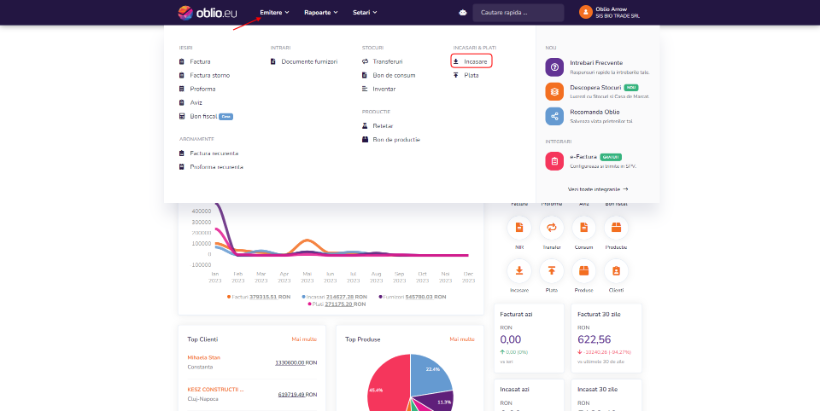Viewport: 820px width, 411px height.
Task: Click the Consum round icon
Action: coord(584,228)
